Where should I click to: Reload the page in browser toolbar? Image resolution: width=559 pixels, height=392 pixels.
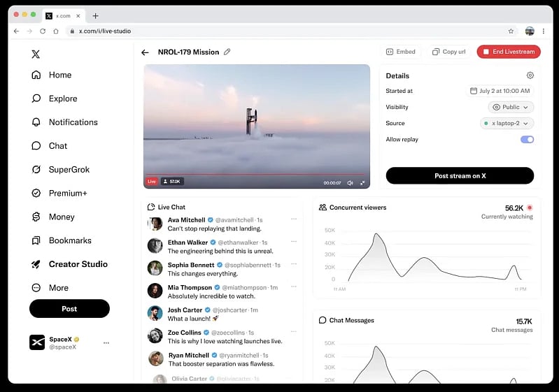43,31
